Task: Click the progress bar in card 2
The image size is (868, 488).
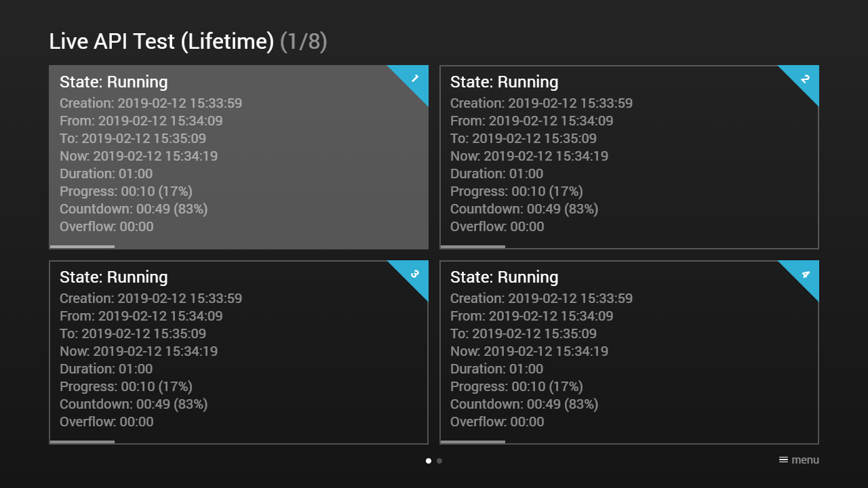Action: (473, 247)
